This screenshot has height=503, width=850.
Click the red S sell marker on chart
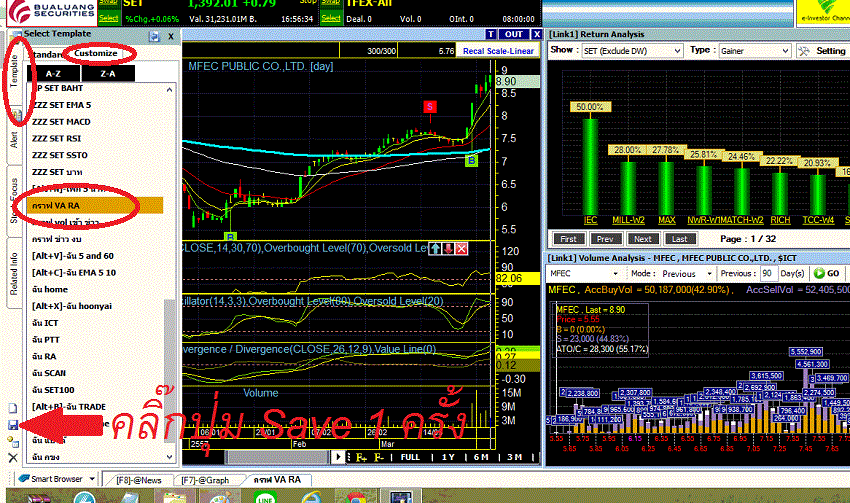430,107
